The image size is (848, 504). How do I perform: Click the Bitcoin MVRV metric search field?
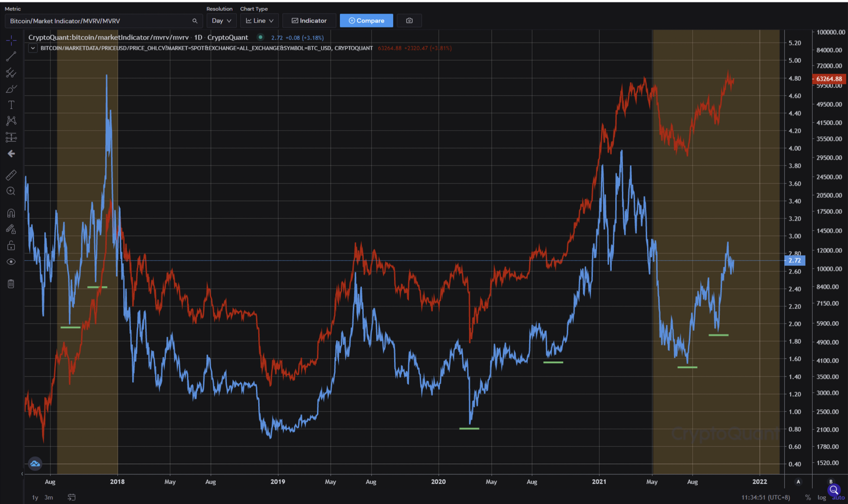point(104,21)
